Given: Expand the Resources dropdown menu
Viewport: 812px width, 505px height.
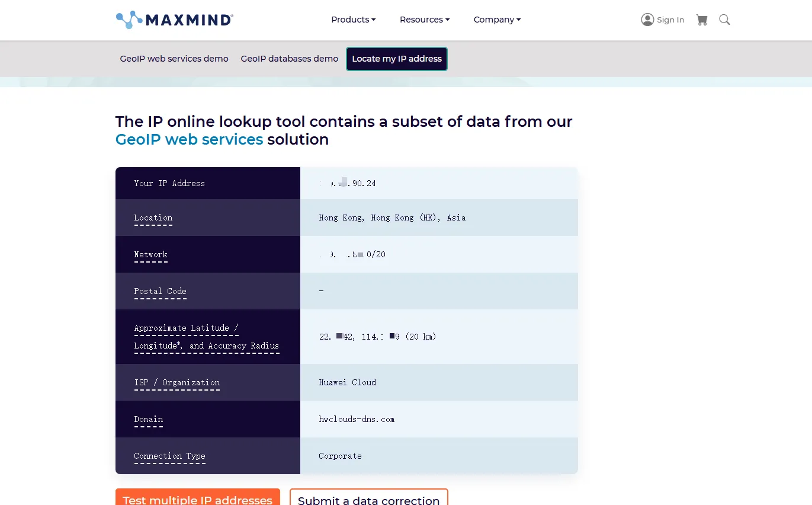Looking at the screenshot, I should [424, 20].
